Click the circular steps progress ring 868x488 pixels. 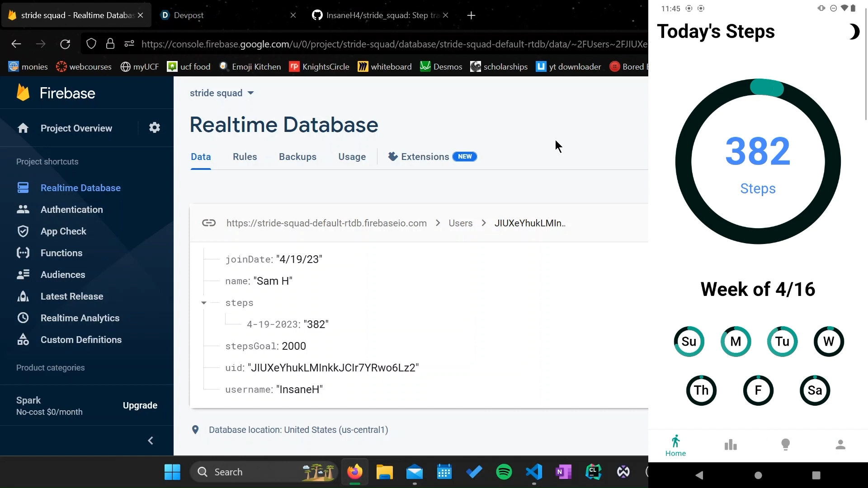pyautogui.click(x=758, y=161)
